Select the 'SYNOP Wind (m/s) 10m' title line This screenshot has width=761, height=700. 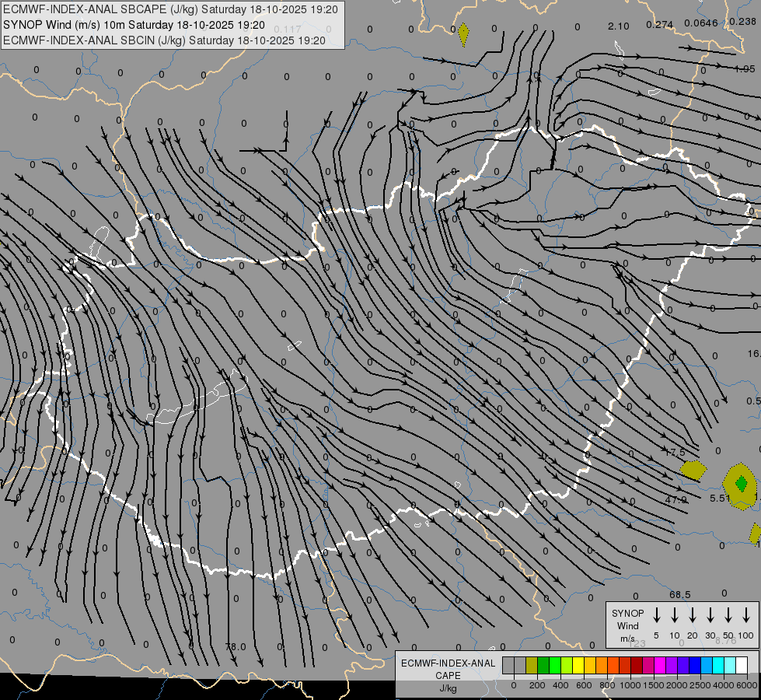(x=134, y=25)
